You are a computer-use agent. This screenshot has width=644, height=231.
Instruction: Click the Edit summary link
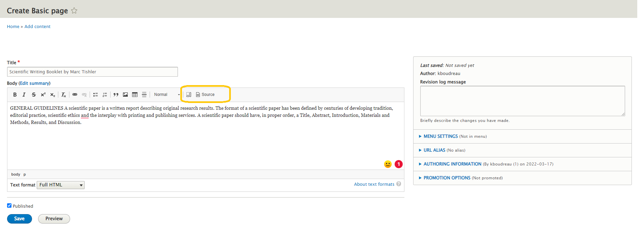35,83
